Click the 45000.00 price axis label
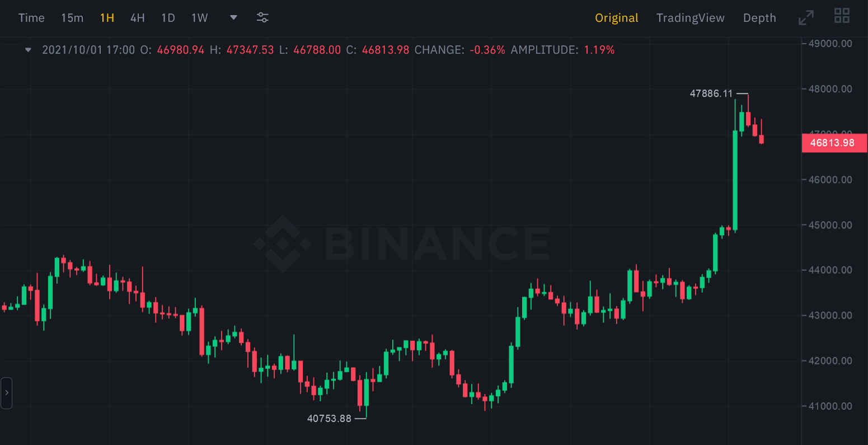Screen dimensions: 868x445 point(831,225)
